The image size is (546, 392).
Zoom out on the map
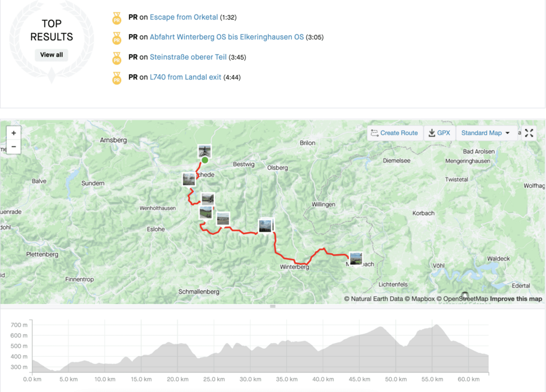pos(14,147)
